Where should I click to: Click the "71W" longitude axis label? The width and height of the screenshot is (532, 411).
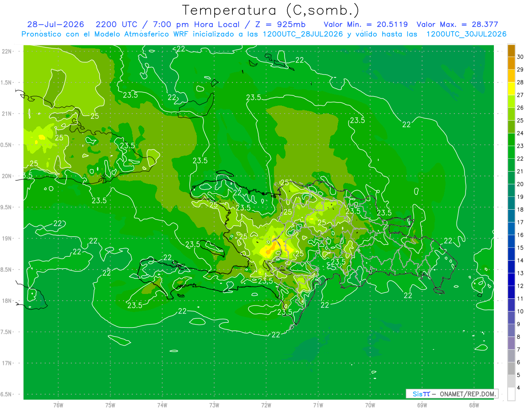[318, 405]
